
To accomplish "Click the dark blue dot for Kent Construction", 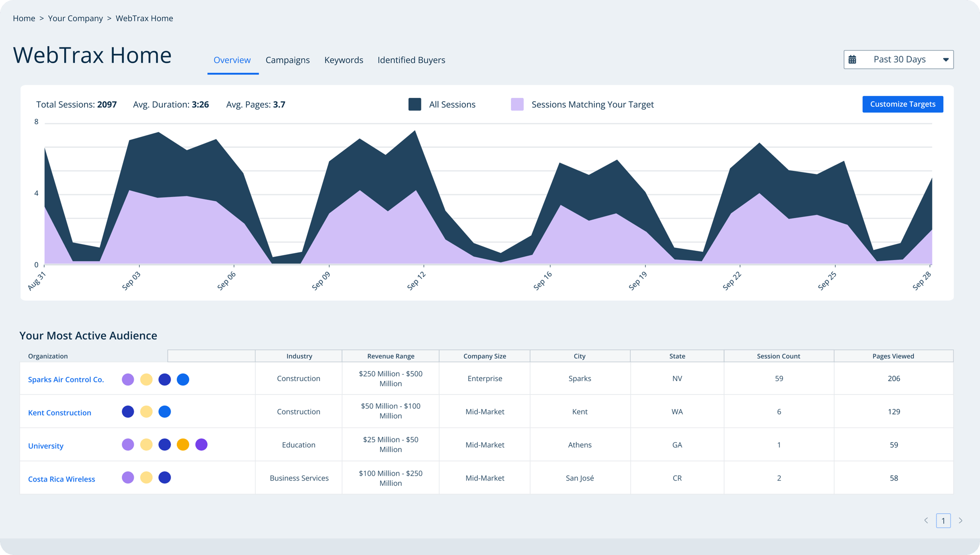I will [x=128, y=411].
